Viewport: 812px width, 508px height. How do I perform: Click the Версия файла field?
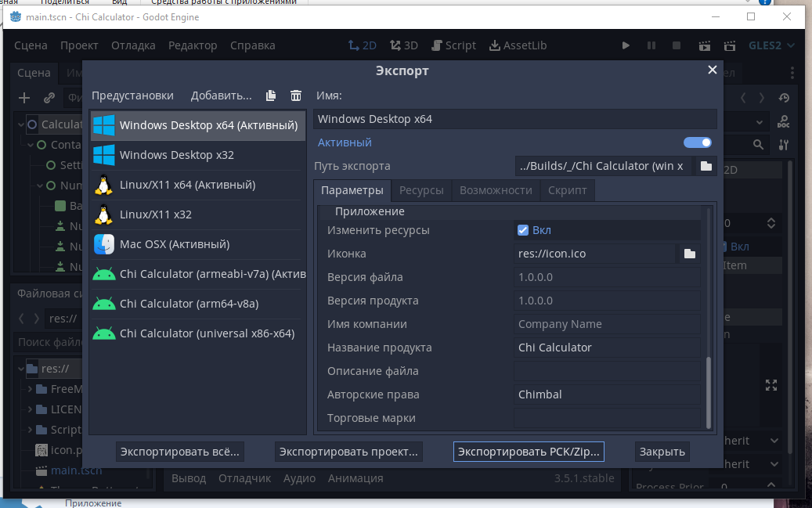pos(606,277)
